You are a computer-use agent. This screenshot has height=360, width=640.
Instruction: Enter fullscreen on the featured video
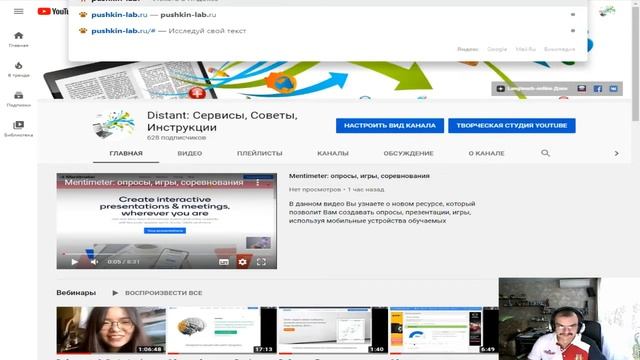pyautogui.click(x=261, y=262)
